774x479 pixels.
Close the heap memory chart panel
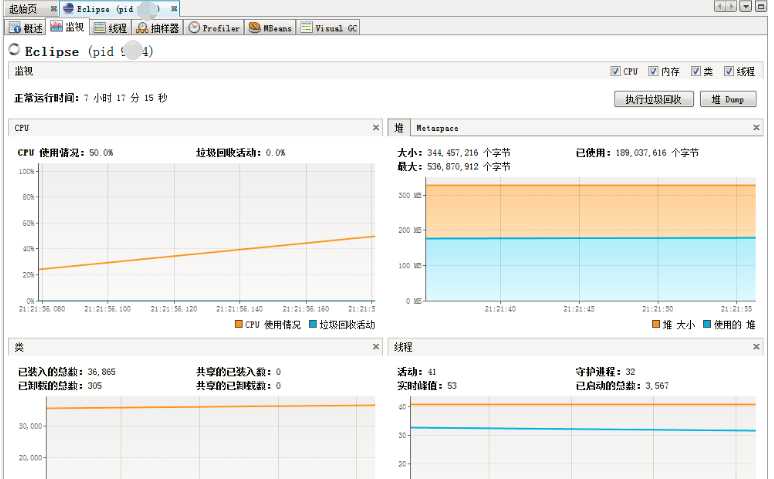click(x=756, y=127)
